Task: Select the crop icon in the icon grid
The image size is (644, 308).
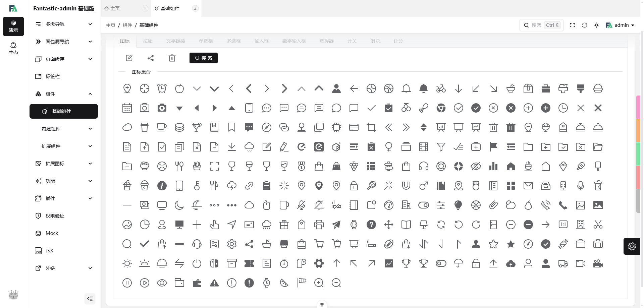Action: 371,127
